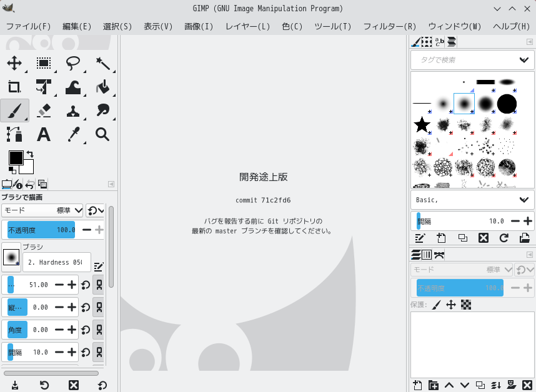
Task: Select the Smudge tool
Action: tap(102, 110)
